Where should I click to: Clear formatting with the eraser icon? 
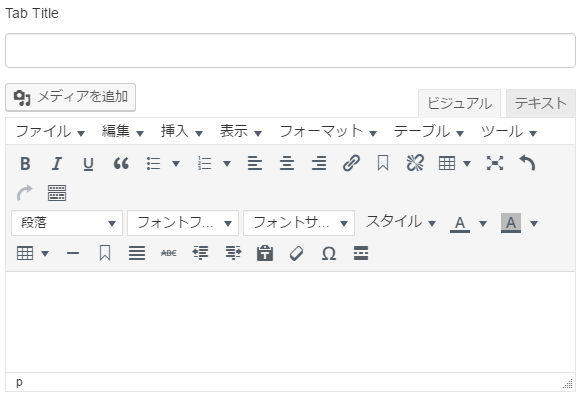pyautogui.click(x=297, y=254)
